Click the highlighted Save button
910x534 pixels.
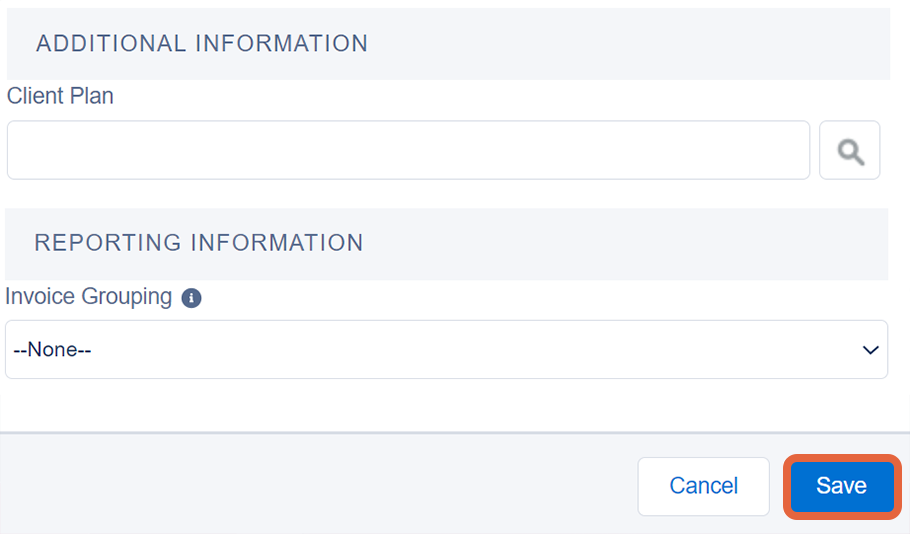[x=842, y=486]
